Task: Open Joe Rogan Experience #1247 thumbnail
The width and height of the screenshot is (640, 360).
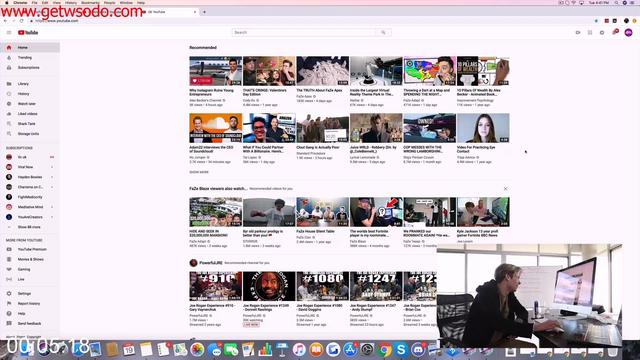Action: [x=376, y=286]
